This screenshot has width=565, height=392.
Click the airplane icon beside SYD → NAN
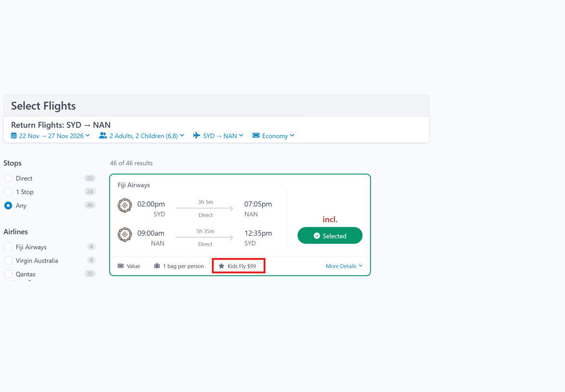197,136
